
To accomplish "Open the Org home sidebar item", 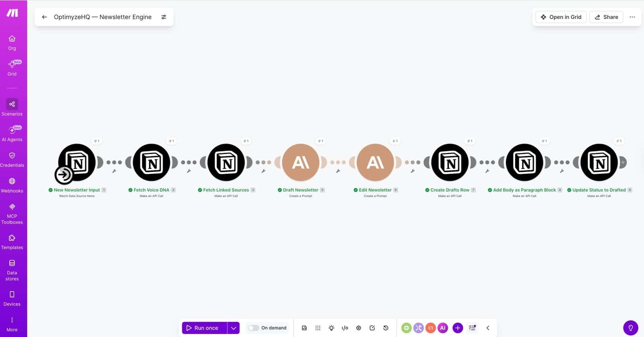I will point(12,43).
